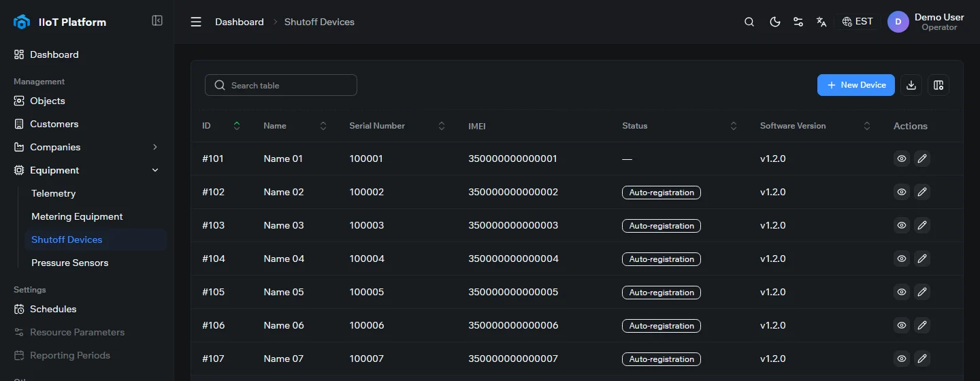Sort table by ID column arrows

(x=237, y=126)
